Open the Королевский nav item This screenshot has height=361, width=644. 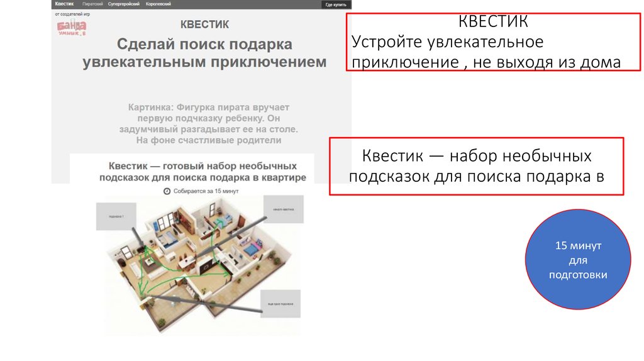coord(158,4)
